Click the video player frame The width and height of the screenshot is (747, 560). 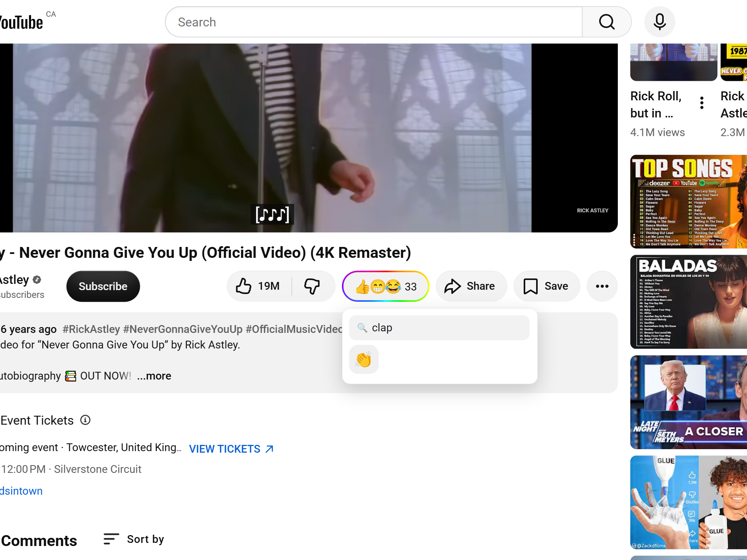(309, 138)
